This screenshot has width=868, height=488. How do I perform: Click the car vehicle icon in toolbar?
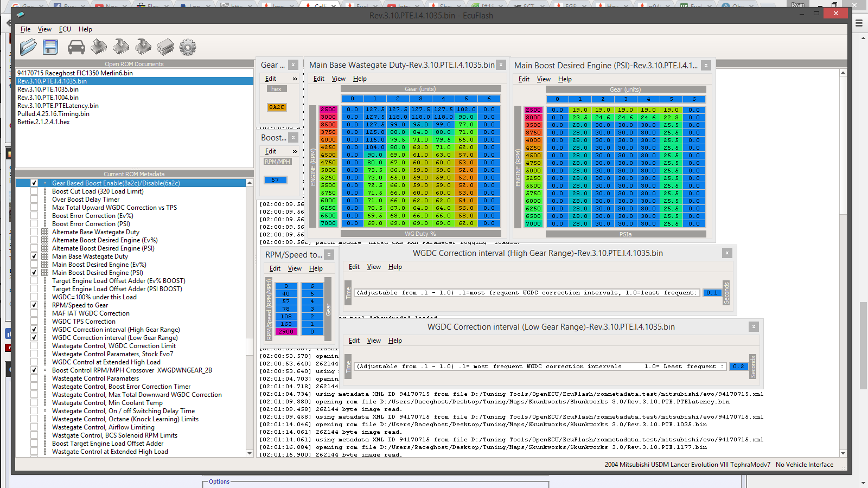tap(76, 47)
